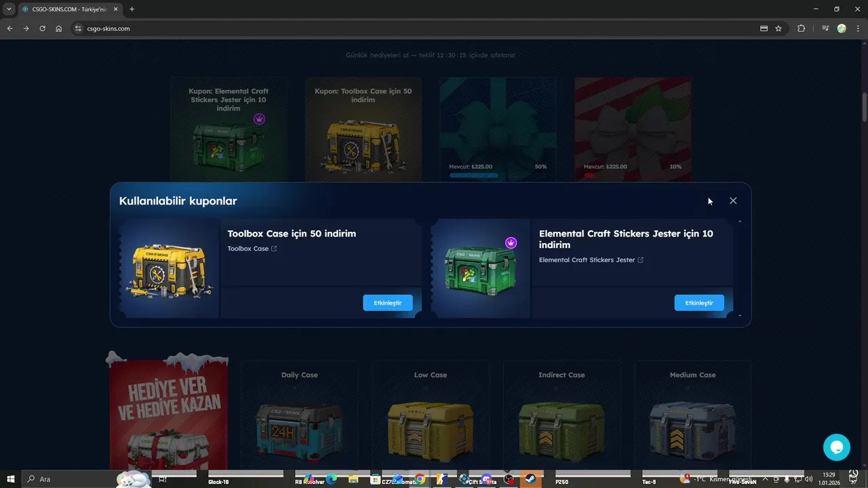
Task: Open Task View on the taskbar
Action: (x=162, y=479)
